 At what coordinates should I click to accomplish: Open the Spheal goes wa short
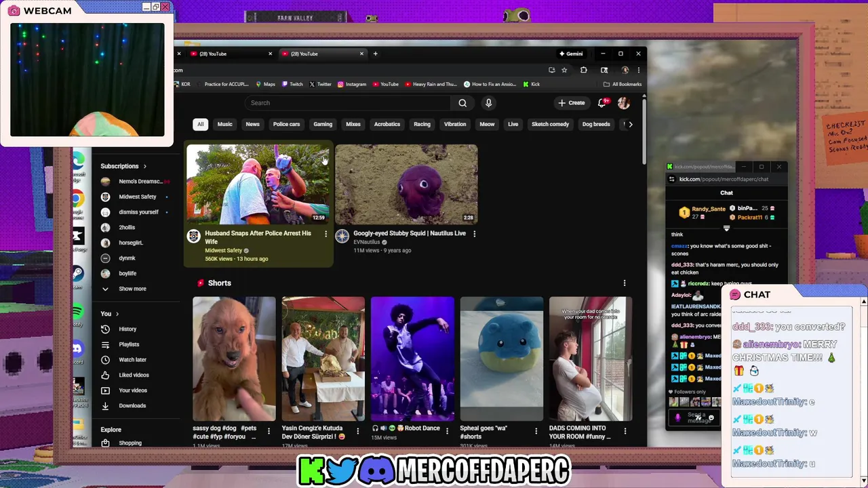[501, 359]
